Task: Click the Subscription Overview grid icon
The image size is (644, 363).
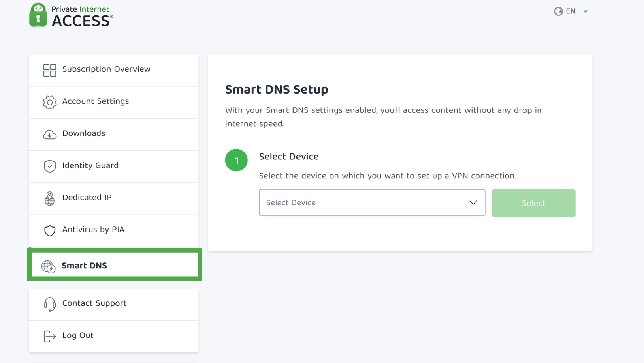Action: click(50, 70)
